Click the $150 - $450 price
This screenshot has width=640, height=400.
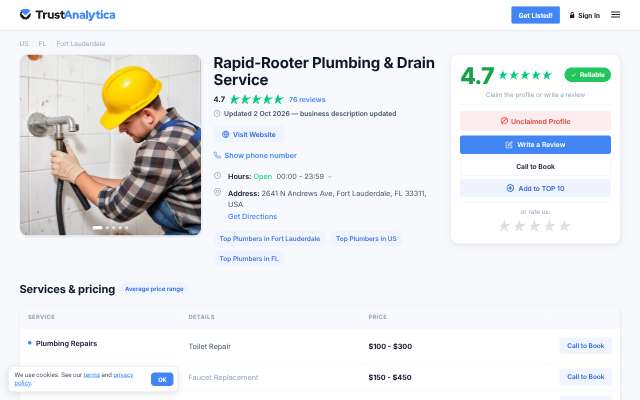point(390,378)
